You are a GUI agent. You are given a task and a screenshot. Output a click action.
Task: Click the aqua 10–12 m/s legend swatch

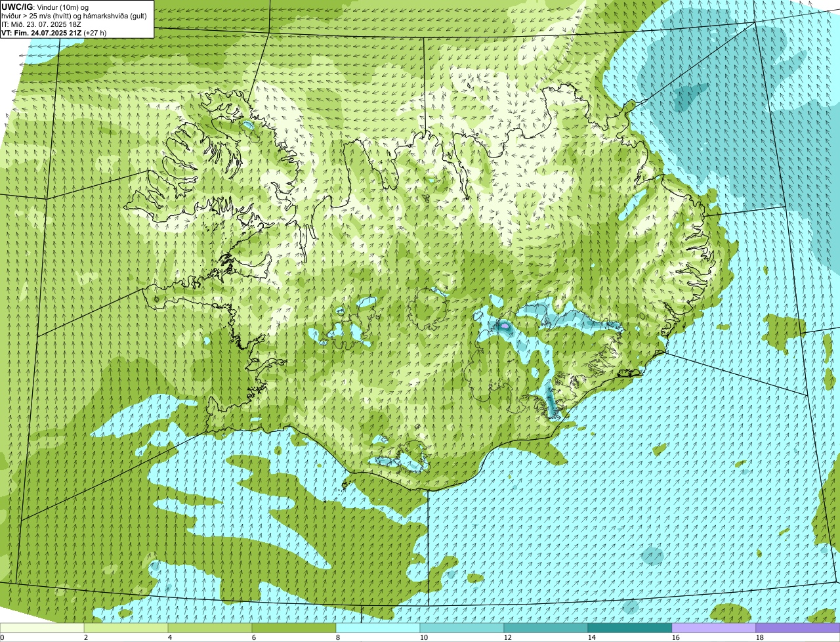click(x=462, y=628)
